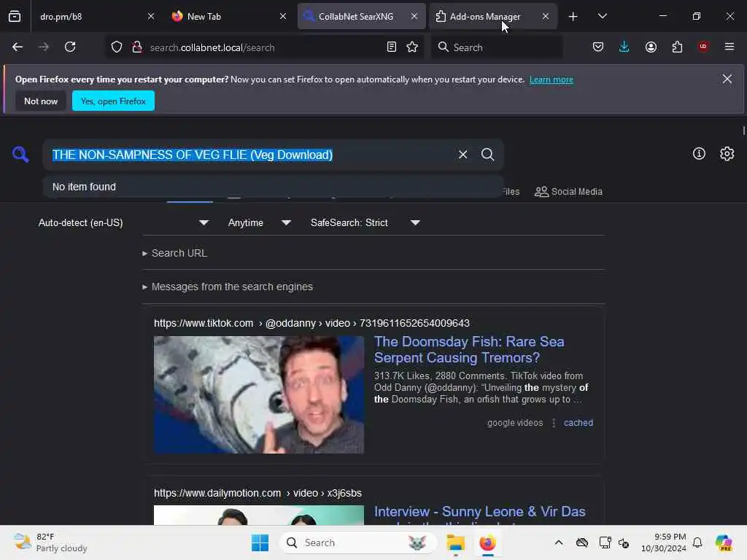Go back using the back arrow

pos(18,47)
